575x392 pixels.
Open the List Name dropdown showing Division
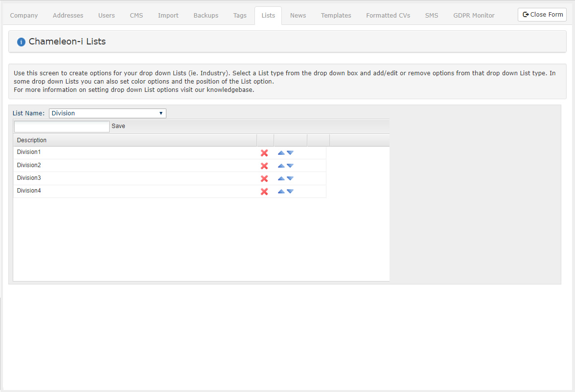[108, 113]
